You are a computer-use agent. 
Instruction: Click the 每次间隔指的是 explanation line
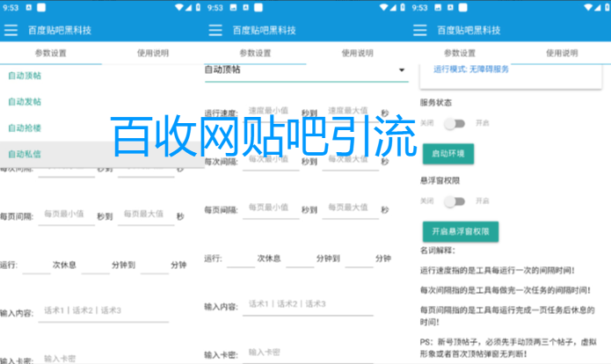(x=505, y=290)
